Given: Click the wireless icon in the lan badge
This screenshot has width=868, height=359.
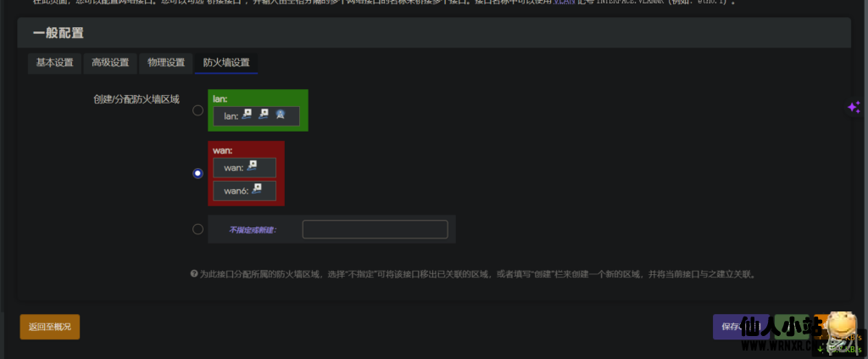Looking at the screenshot, I should (x=280, y=114).
